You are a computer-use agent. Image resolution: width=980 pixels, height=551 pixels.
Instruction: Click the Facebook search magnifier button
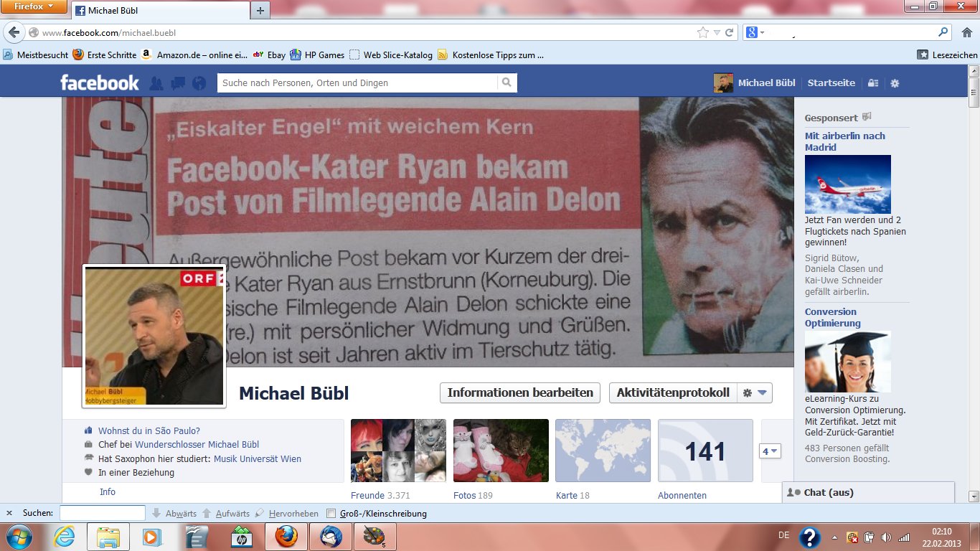(x=507, y=83)
